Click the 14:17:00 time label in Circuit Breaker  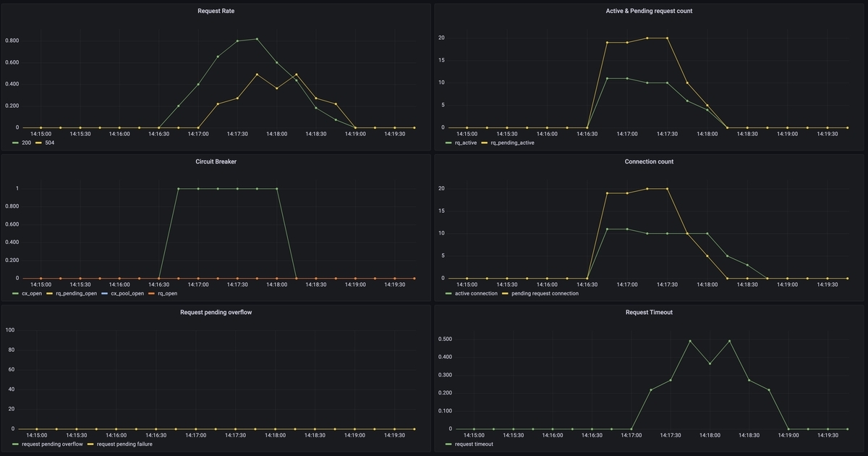[197, 284]
